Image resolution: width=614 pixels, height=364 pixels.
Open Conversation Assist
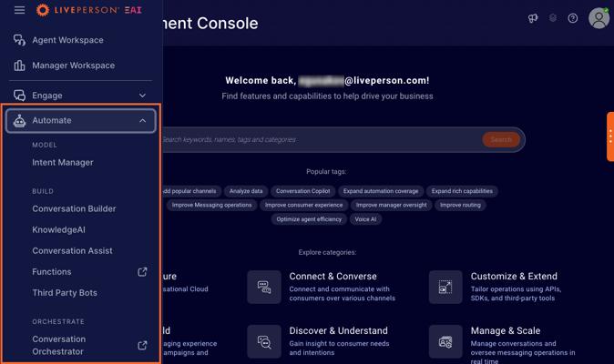(73, 251)
